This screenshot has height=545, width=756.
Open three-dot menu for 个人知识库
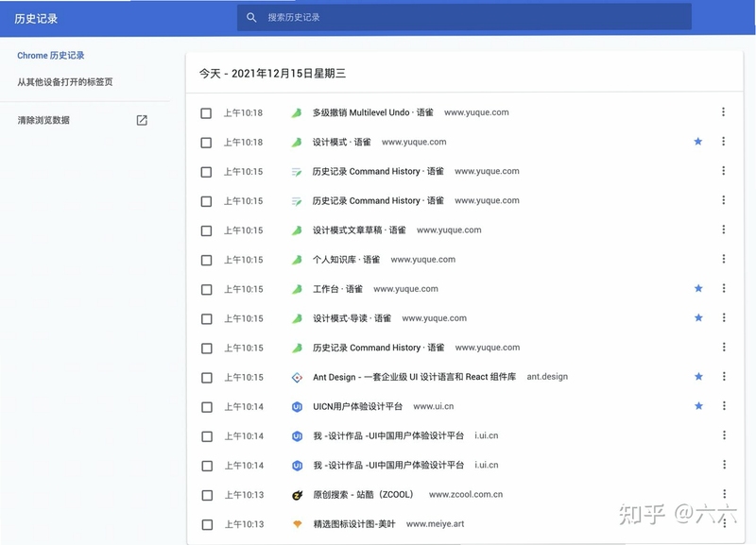pos(724,259)
